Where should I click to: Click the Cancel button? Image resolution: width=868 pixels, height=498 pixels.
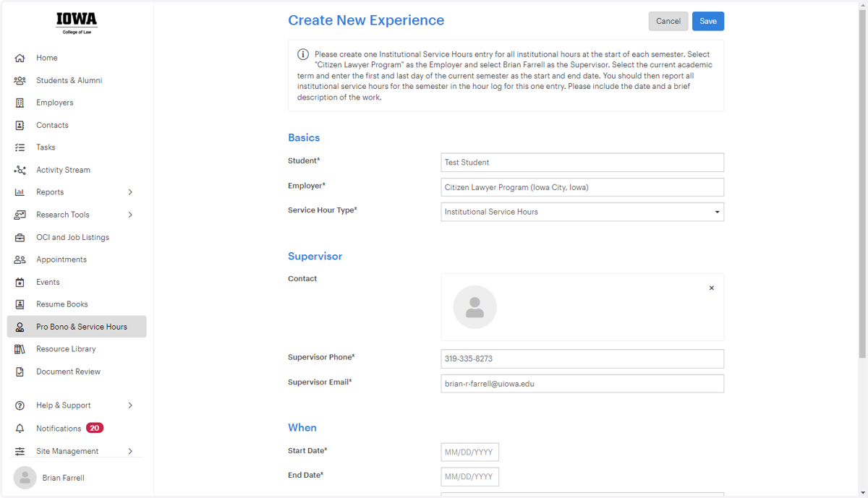pos(668,21)
